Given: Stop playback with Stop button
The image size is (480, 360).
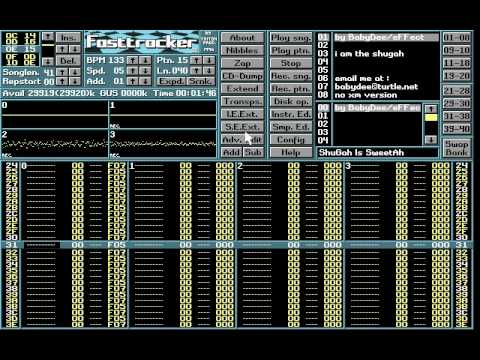Looking at the screenshot, I should tap(291, 63).
